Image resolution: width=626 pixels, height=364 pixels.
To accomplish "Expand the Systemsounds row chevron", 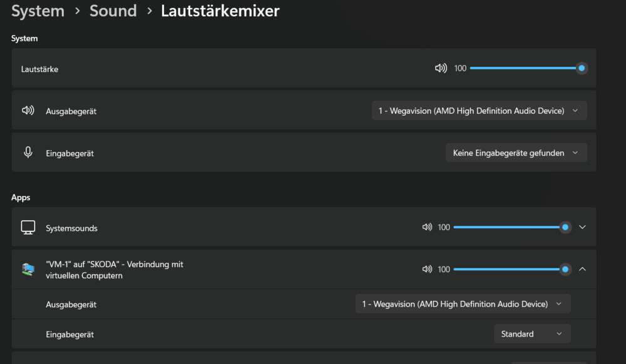I will coord(582,227).
